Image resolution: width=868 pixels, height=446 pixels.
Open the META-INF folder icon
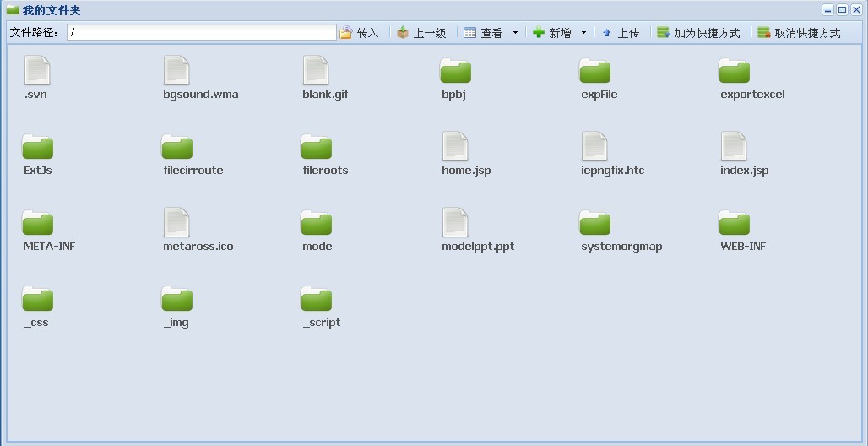[x=38, y=223]
